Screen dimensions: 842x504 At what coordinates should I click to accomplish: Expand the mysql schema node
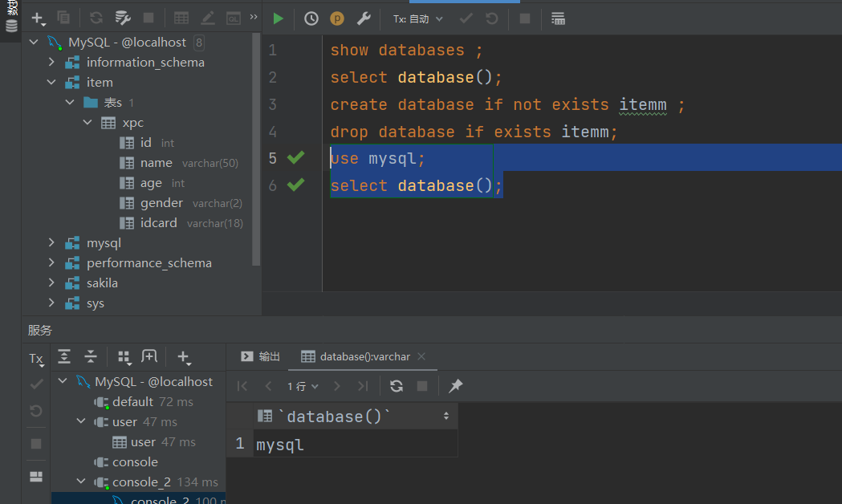click(x=51, y=242)
